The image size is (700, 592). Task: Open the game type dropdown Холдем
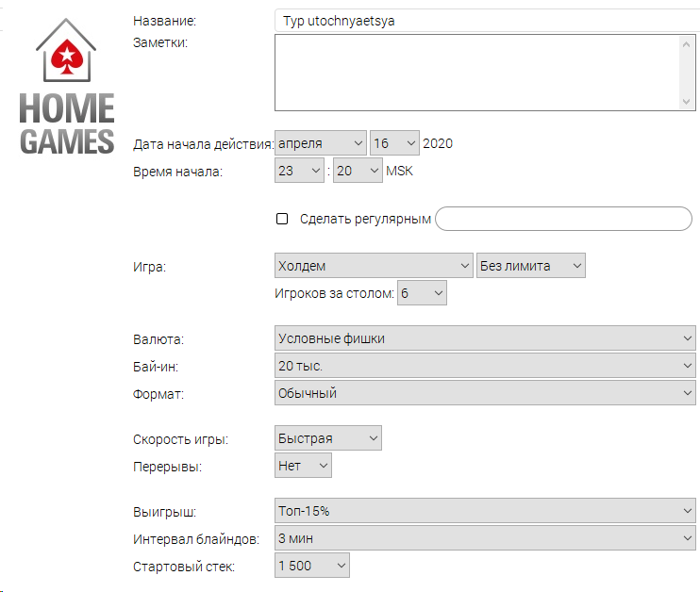[x=374, y=266]
